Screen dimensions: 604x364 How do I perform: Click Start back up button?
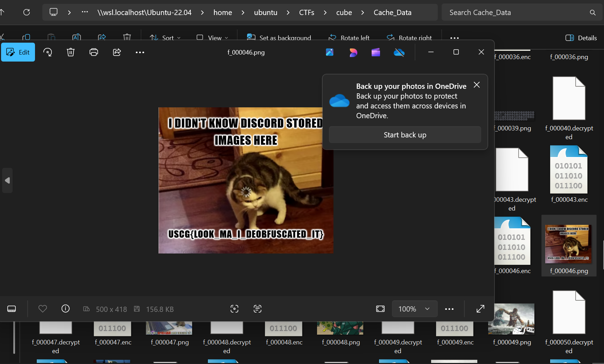click(x=405, y=135)
